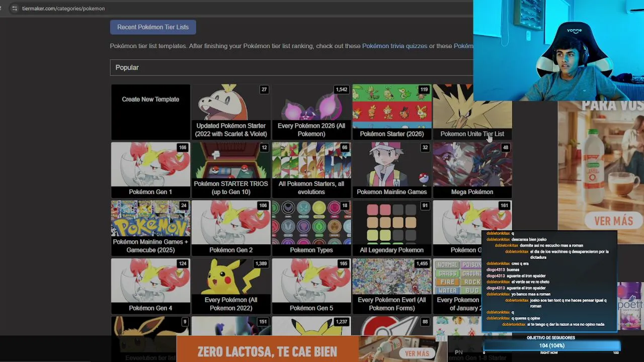Open the Poké Ball tile with 88 badge
Image resolution: width=644 pixels, height=362 pixels.
click(x=392, y=326)
